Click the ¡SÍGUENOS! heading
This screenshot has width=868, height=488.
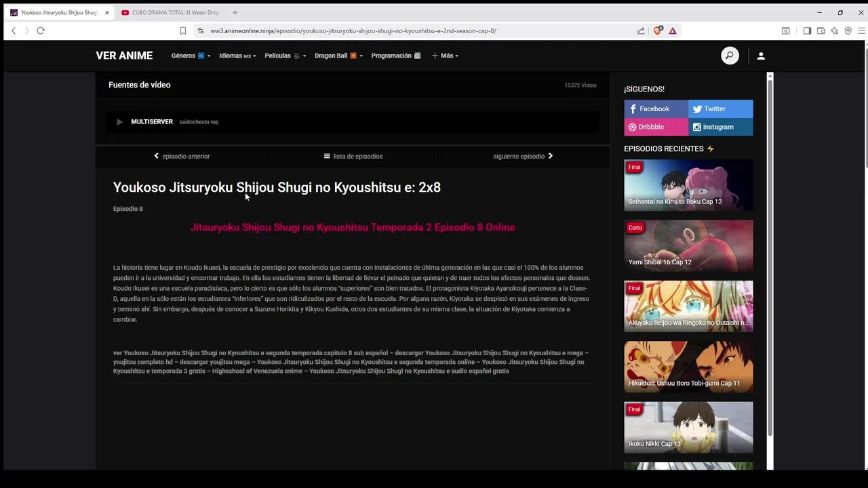pyautogui.click(x=644, y=89)
